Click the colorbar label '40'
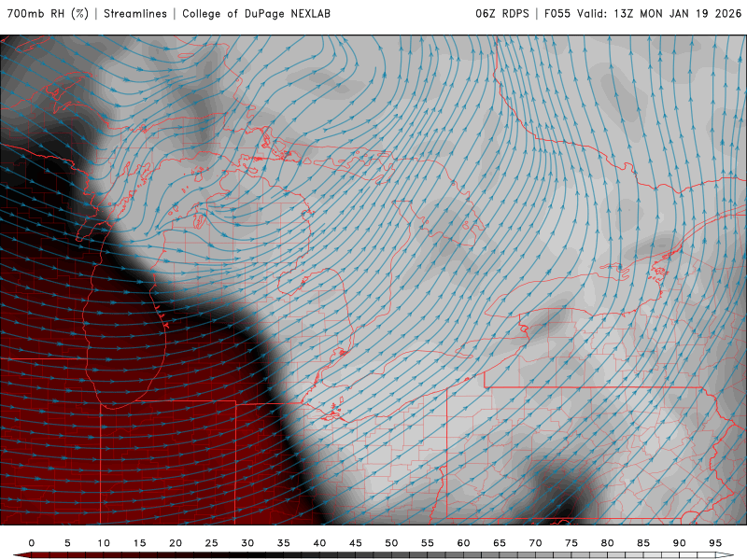This screenshot has height=560, width=747. [x=319, y=543]
